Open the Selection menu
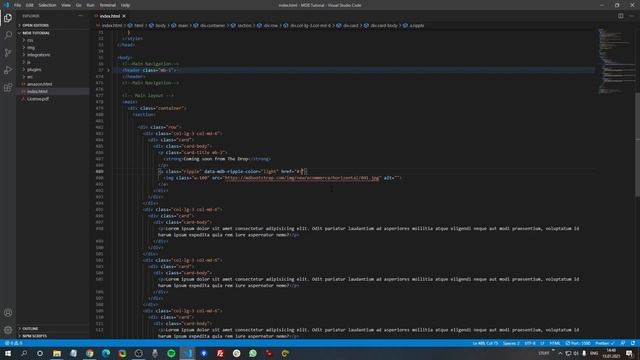 47,5
